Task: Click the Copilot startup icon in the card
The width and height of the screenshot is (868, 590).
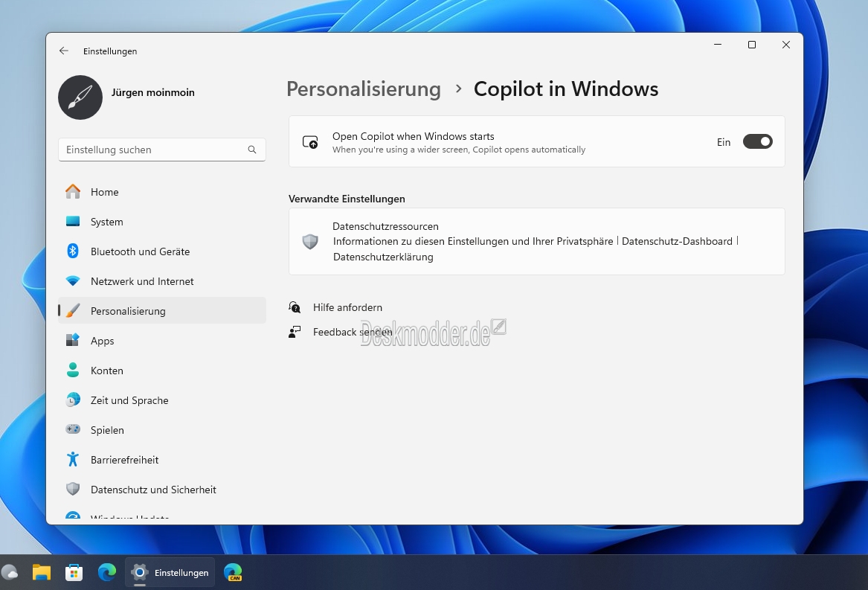Action: [310, 142]
